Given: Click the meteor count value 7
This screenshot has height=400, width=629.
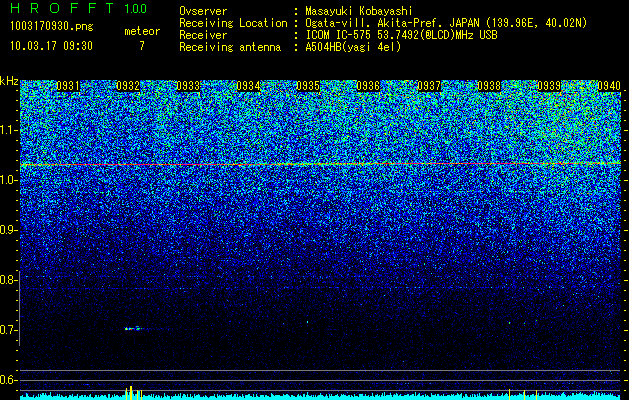Looking at the screenshot, I should click(x=142, y=46).
